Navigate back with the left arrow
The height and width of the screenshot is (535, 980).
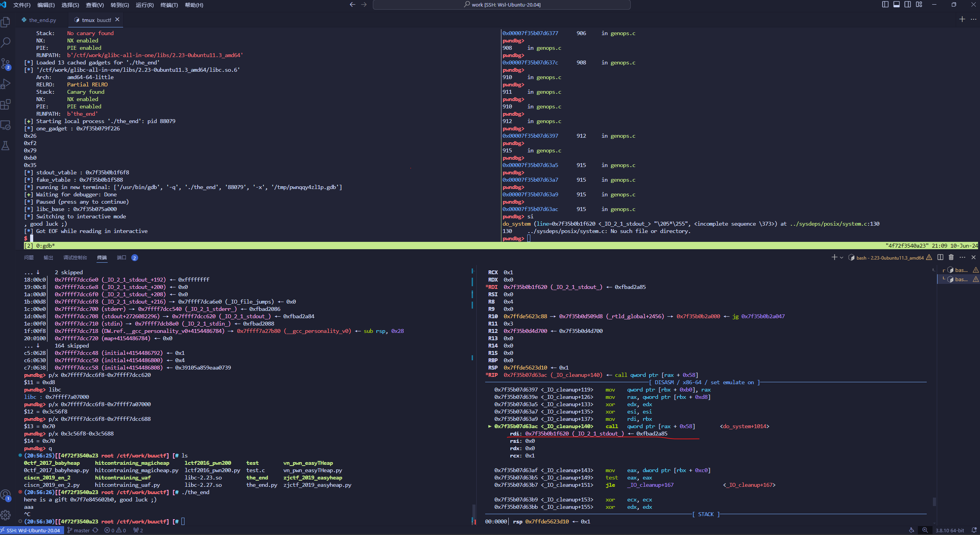(352, 5)
